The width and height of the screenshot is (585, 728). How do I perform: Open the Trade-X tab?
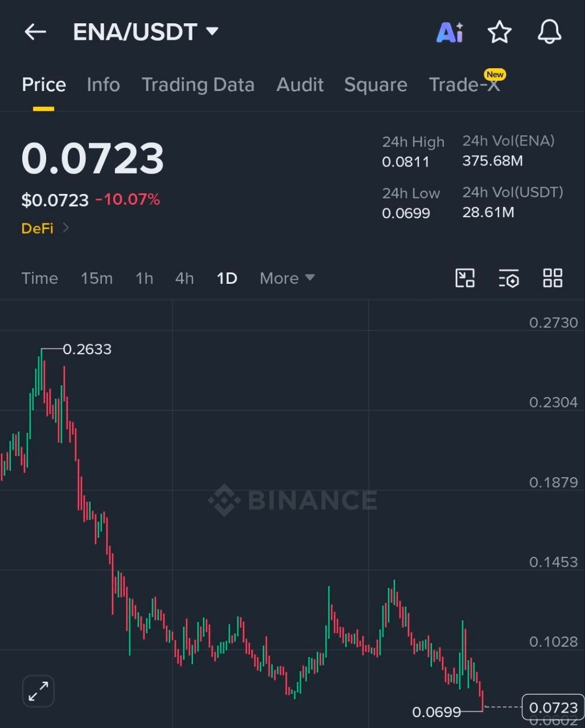pyautogui.click(x=465, y=84)
